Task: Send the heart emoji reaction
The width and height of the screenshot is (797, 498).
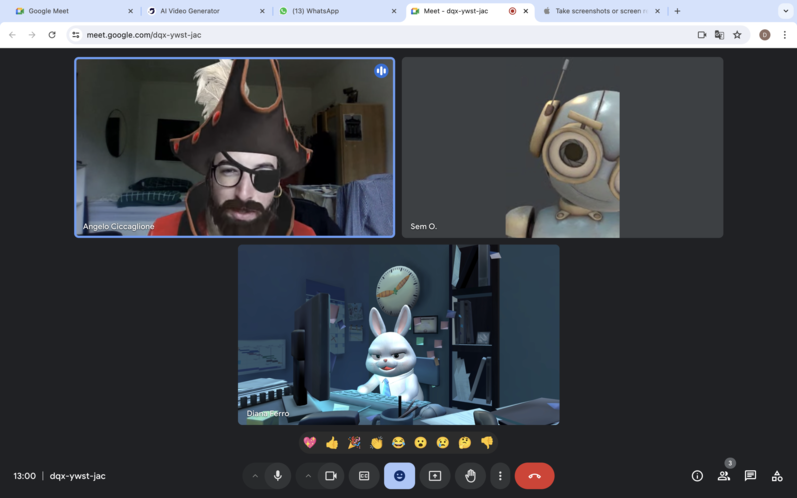Action: (310, 442)
